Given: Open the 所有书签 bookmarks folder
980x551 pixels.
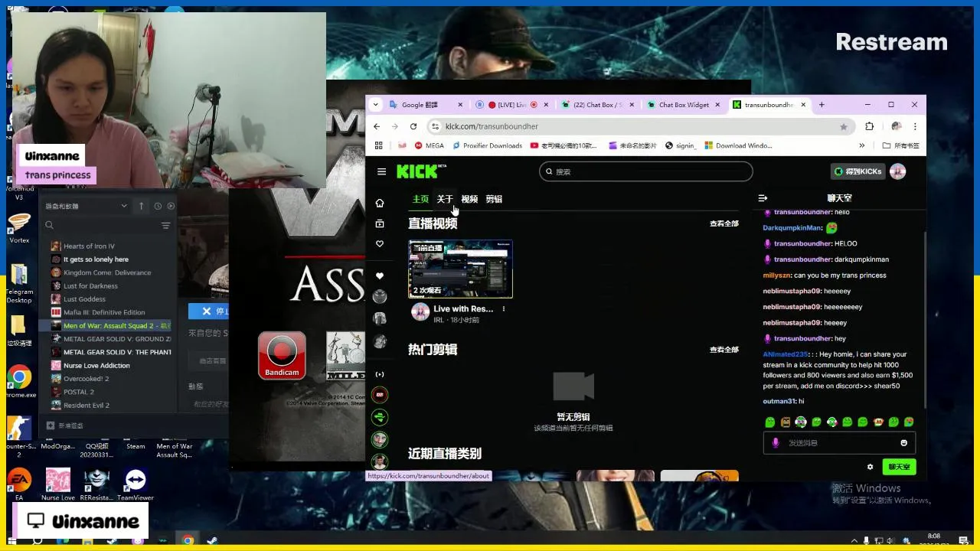Looking at the screenshot, I should [x=900, y=145].
